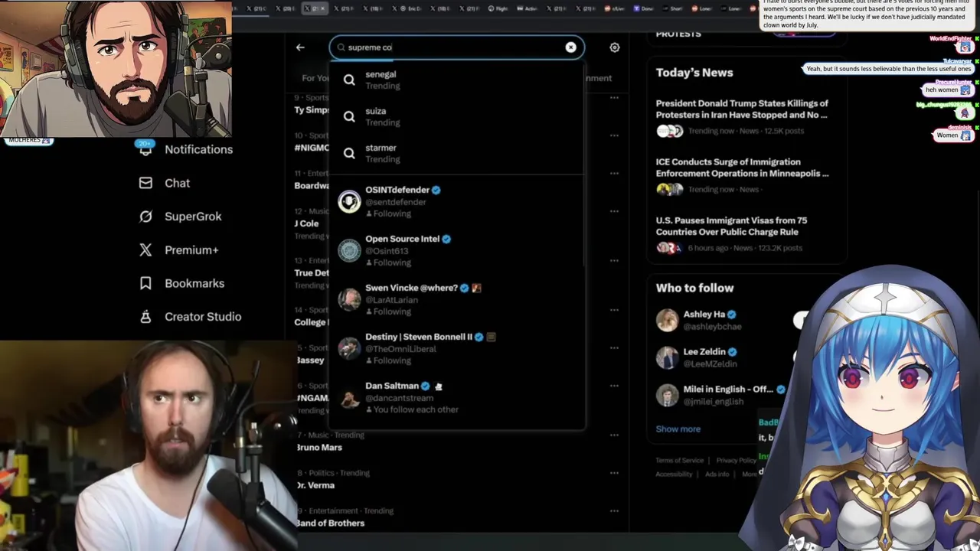Click the Bookmarks ribbon icon
This screenshot has width=980, height=551.
(x=145, y=283)
